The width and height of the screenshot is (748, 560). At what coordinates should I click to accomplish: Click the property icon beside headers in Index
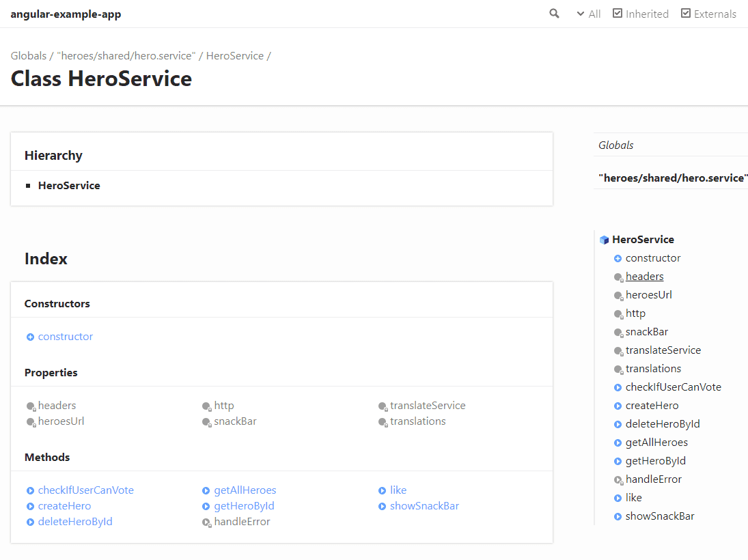[x=31, y=406]
